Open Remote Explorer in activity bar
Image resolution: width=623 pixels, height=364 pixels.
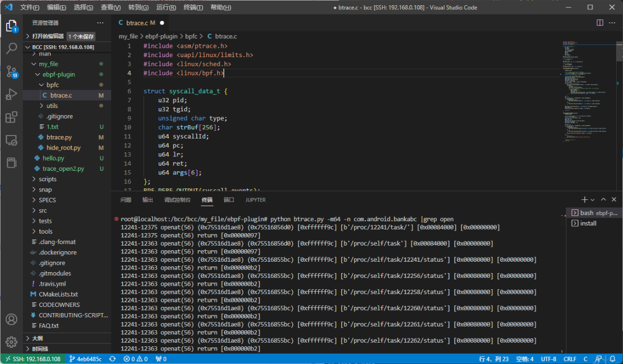coord(11,140)
